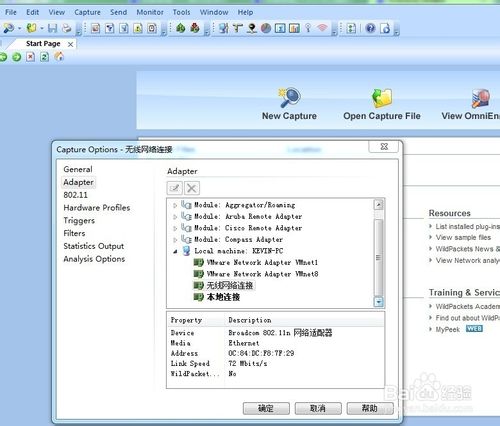Click the 帮助 button
The width and height of the screenshot is (500, 426).
coord(370,408)
